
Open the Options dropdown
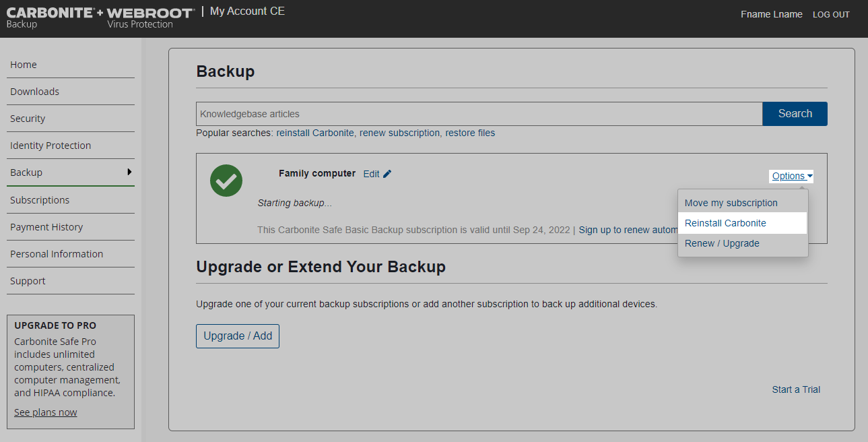point(787,175)
